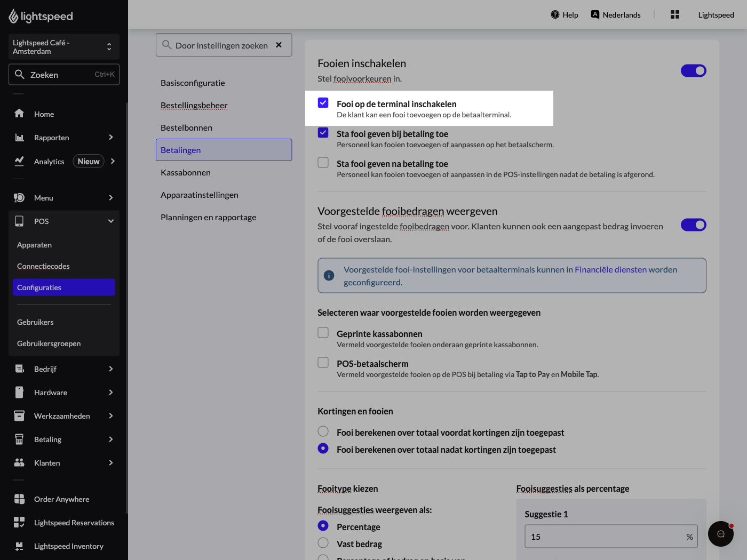Click the Menu food icon in sidebar
The height and width of the screenshot is (560, 747).
coord(19,197)
